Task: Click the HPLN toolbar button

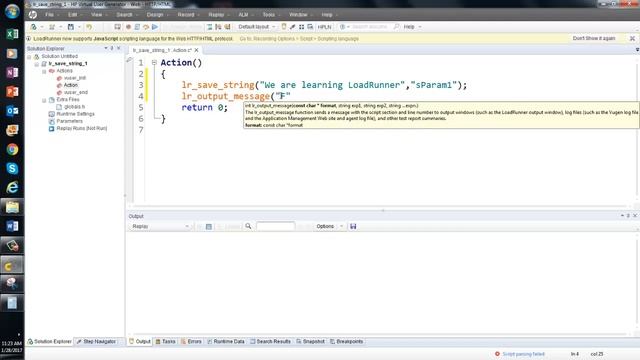Action: (x=324, y=27)
